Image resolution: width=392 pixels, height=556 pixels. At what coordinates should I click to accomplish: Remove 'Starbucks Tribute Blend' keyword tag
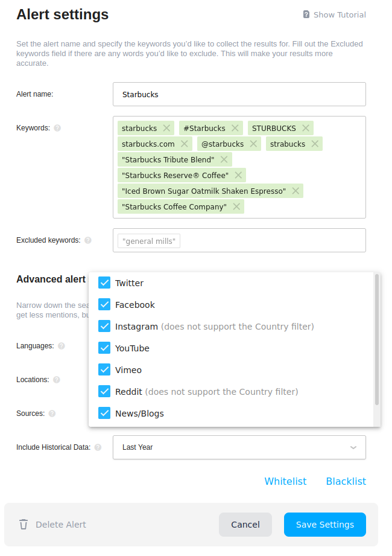coord(224,159)
